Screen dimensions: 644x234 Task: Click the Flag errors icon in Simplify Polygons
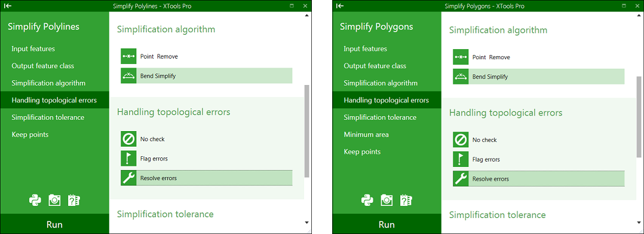tap(461, 159)
